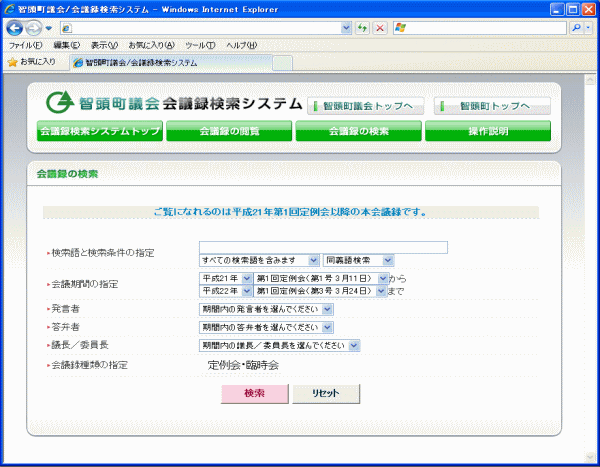The width and height of the screenshot is (600, 467).
Task: Open the すべての検索語を含みます dropdown
Action: (259, 260)
